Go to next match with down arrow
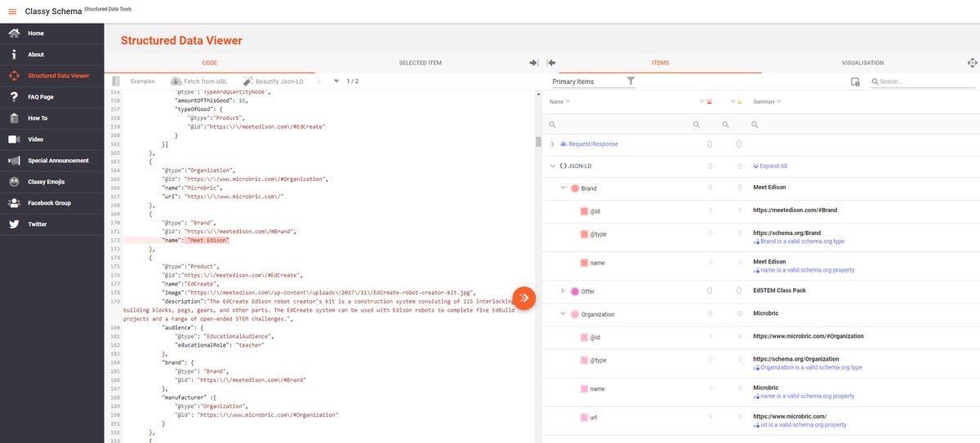 (x=338, y=82)
